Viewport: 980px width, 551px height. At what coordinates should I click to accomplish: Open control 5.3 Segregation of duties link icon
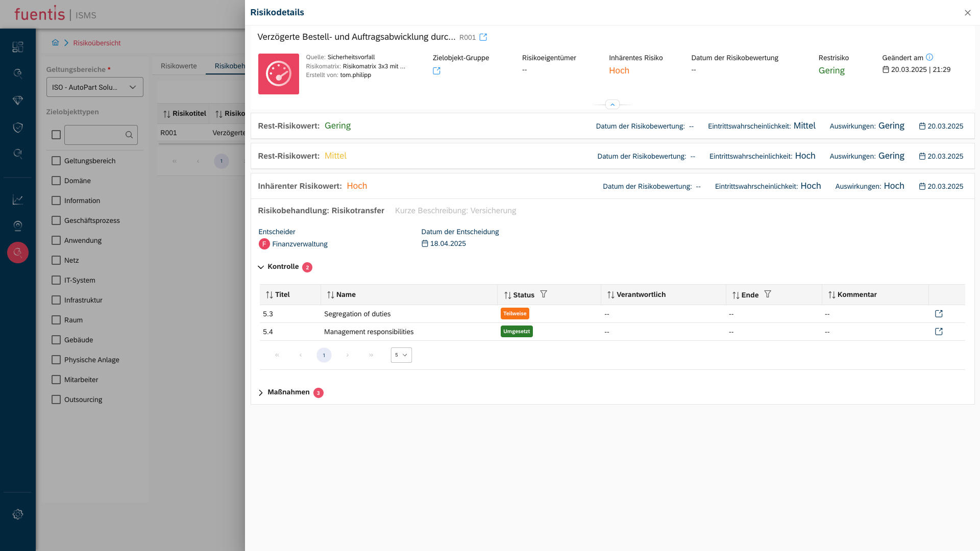938,314
